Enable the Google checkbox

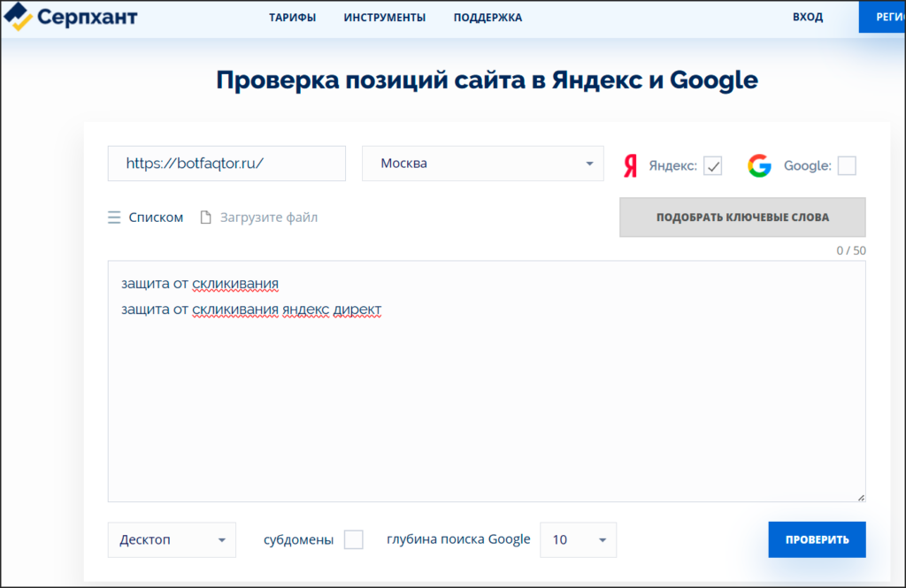[847, 165]
